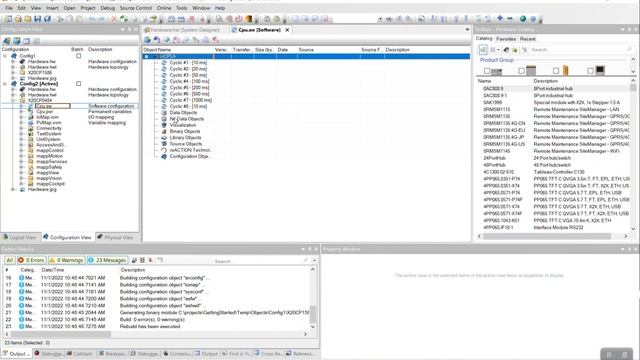Click the scissors Cut toolbar icon
640x360 pixels.
pyautogui.click(x=60, y=19)
